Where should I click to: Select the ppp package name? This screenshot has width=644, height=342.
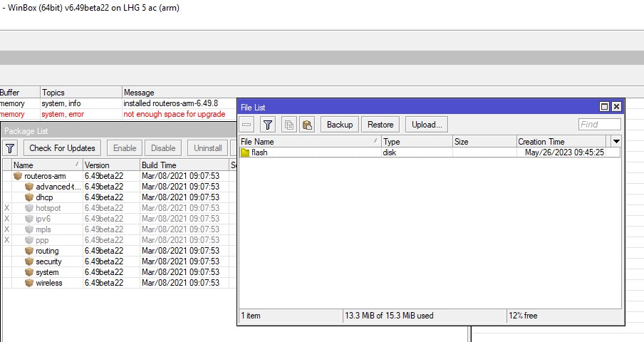(x=42, y=240)
